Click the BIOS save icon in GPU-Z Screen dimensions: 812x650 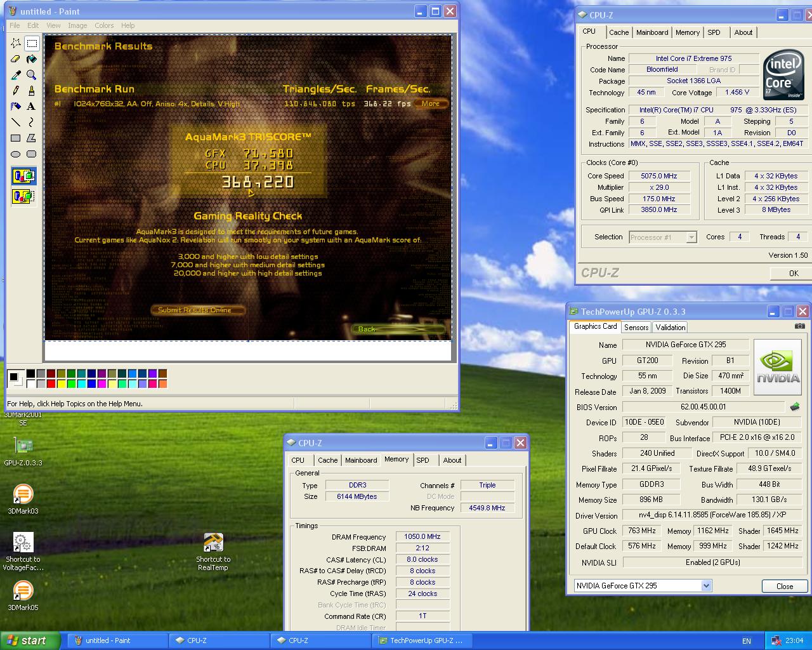point(794,407)
